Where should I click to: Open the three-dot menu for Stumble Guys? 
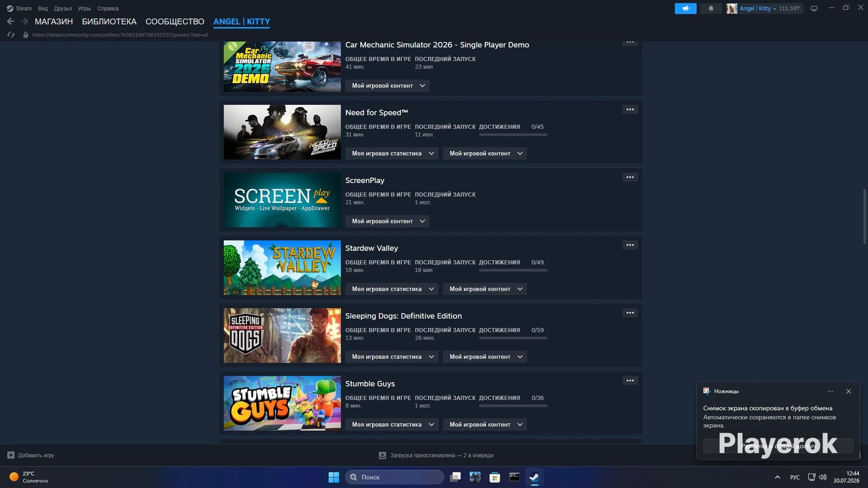[630, 381]
